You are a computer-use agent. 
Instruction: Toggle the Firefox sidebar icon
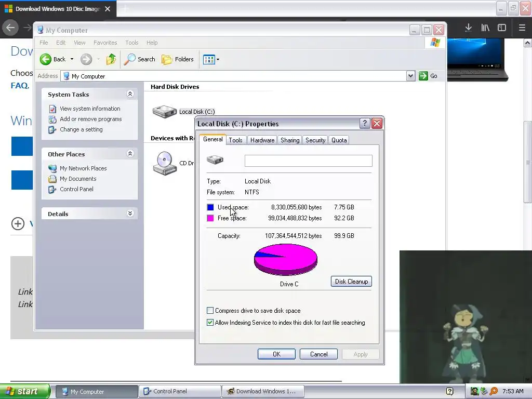[502, 28]
